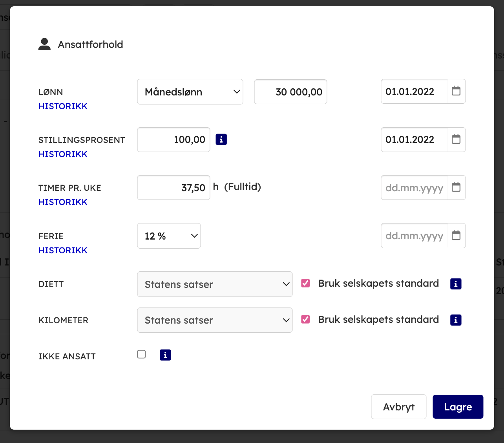Open calendar picker for Timer pr. uke date

click(456, 187)
